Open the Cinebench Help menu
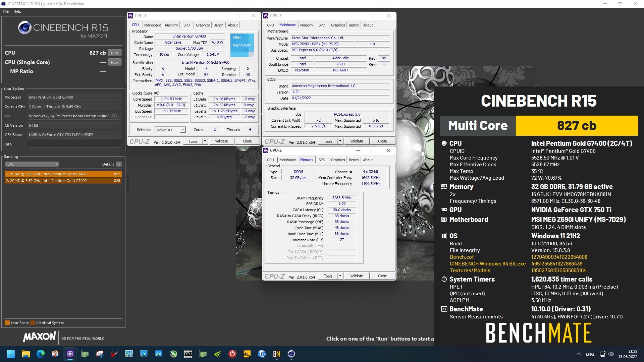Image resolution: width=644 pixels, height=362 pixels. [17, 11]
